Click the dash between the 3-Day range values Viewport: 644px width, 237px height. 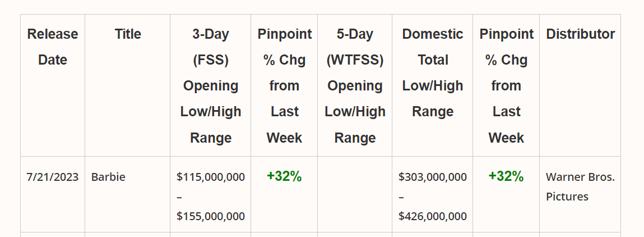coord(179,197)
